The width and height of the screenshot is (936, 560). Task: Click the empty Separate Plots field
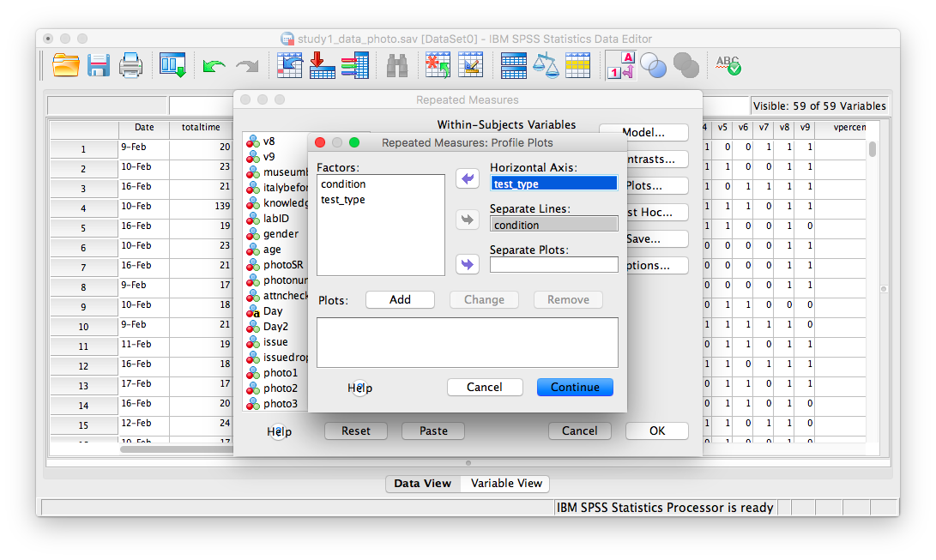(x=554, y=264)
